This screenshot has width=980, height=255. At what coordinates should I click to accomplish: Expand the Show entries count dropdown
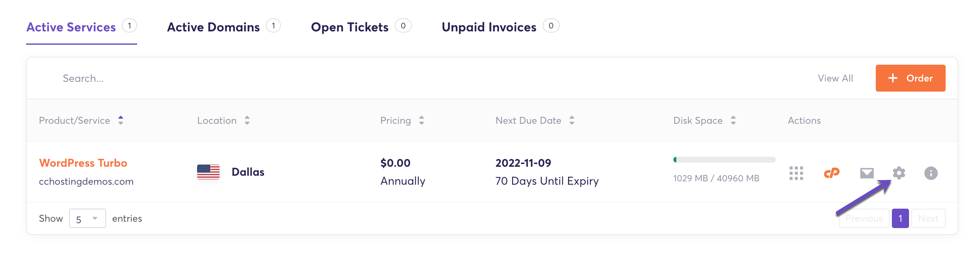87,218
